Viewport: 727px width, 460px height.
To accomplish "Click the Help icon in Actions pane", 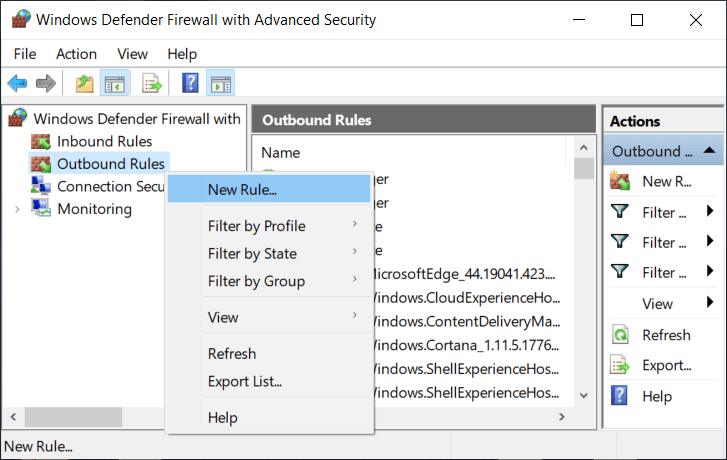I will (619, 396).
